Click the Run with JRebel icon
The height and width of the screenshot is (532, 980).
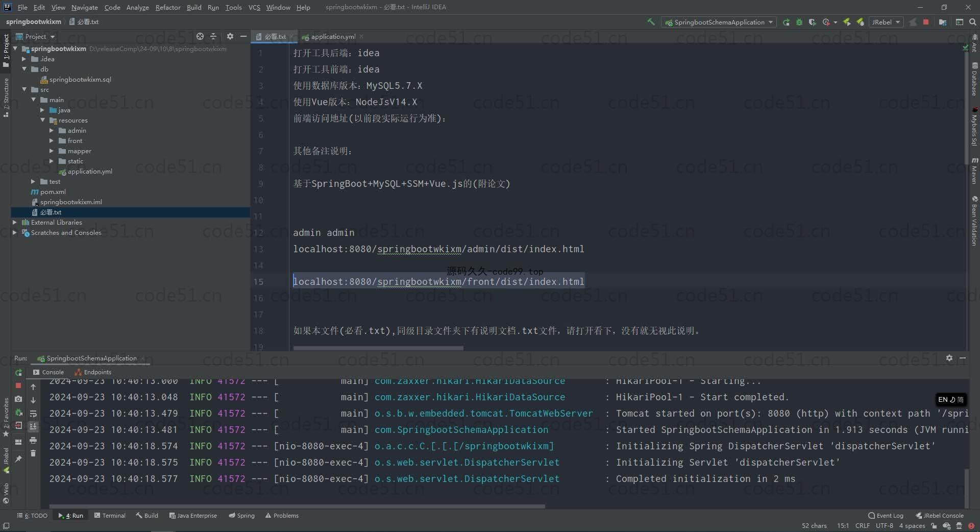[x=847, y=22]
